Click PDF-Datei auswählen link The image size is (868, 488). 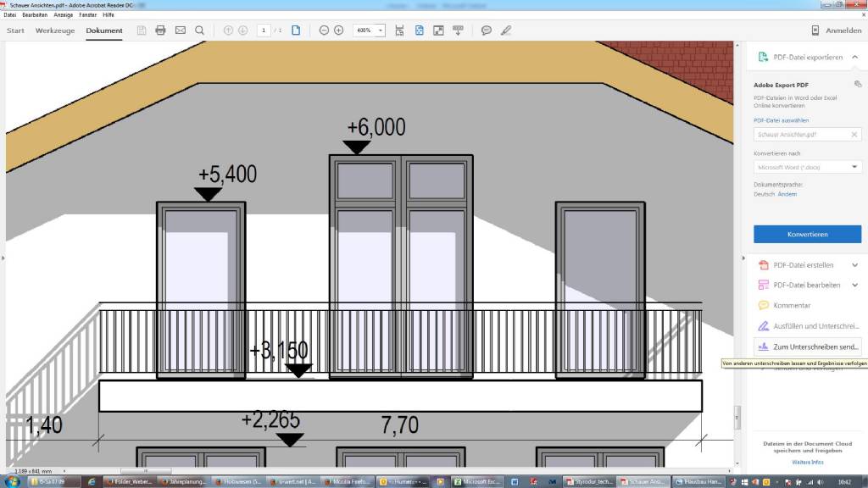[x=781, y=120]
